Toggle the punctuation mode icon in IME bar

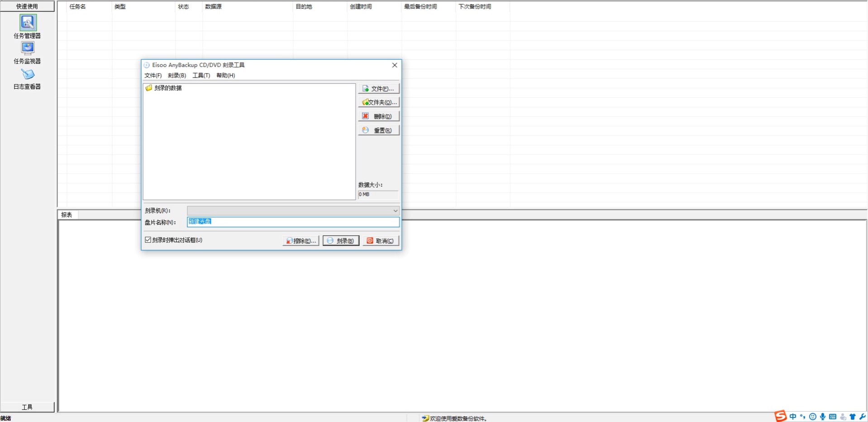click(803, 417)
